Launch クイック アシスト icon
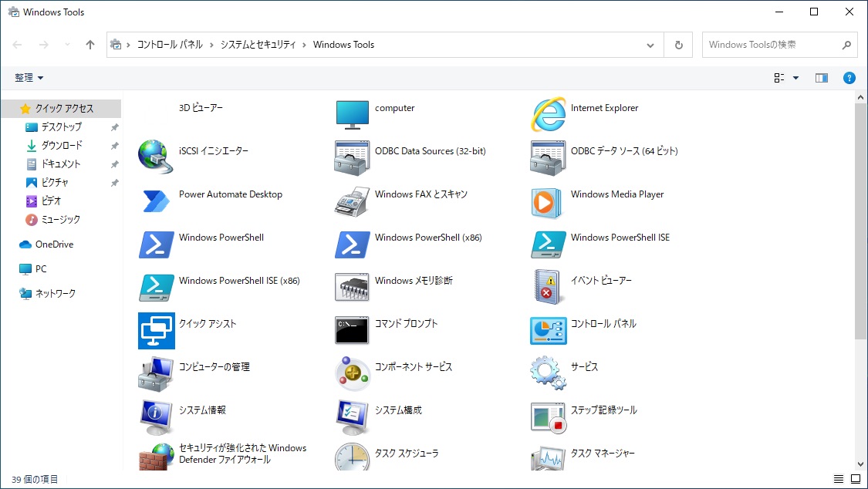This screenshot has height=489, width=868. click(x=157, y=331)
